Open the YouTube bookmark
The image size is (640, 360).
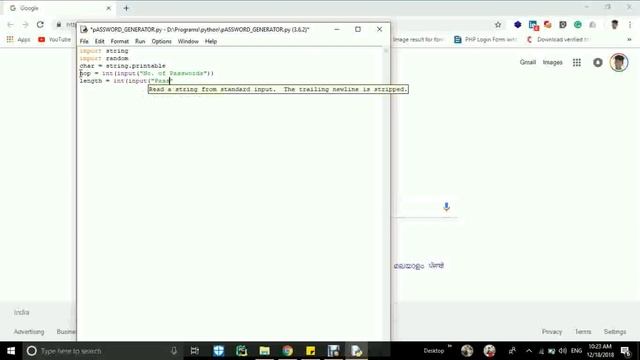click(x=54, y=40)
